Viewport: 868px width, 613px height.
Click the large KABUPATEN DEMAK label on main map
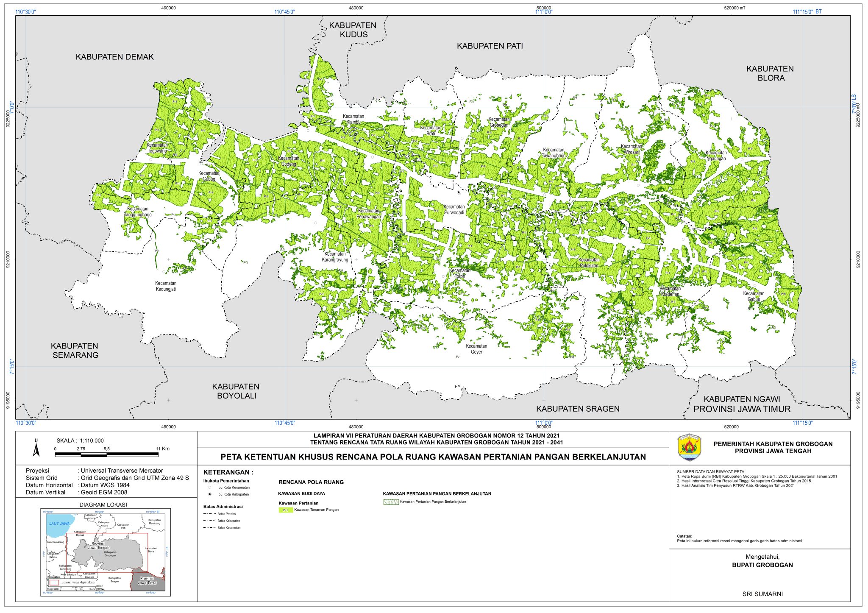(x=114, y=57)
